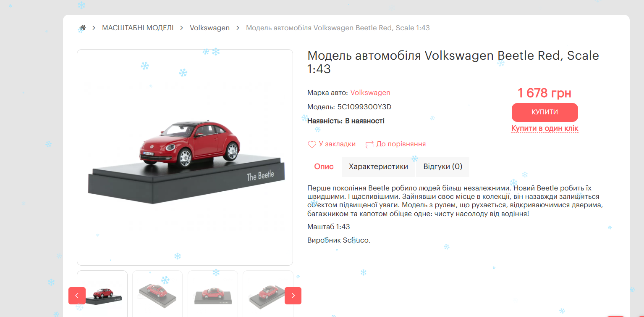This screenshot has height=317, width=644.
Task: Add the product via У закладки text
Action: point(337,144)
